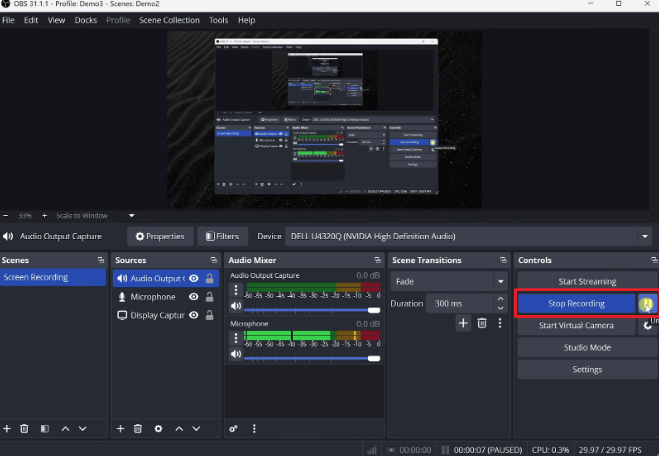Select the Audio Output Capture source row
The image size is (659, 456).
(166, 278)
